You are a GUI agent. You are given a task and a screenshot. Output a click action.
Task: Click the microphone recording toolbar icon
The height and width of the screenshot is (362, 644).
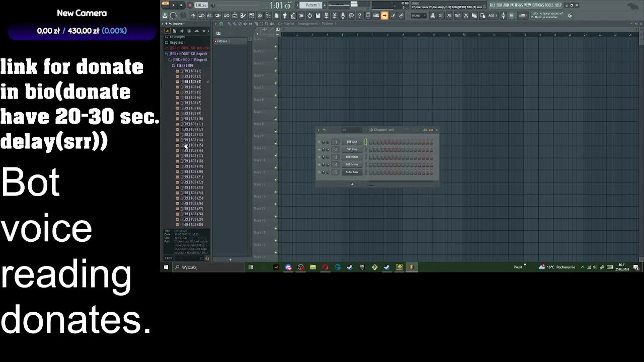pyautogui.click(x=343, y=16)
